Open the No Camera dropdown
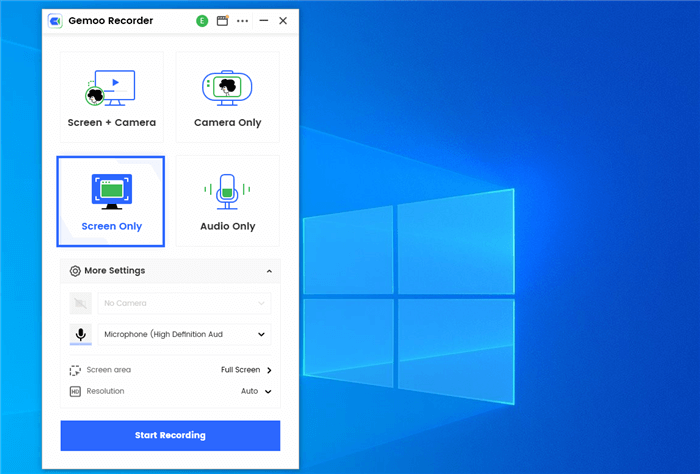 [184, 303]
